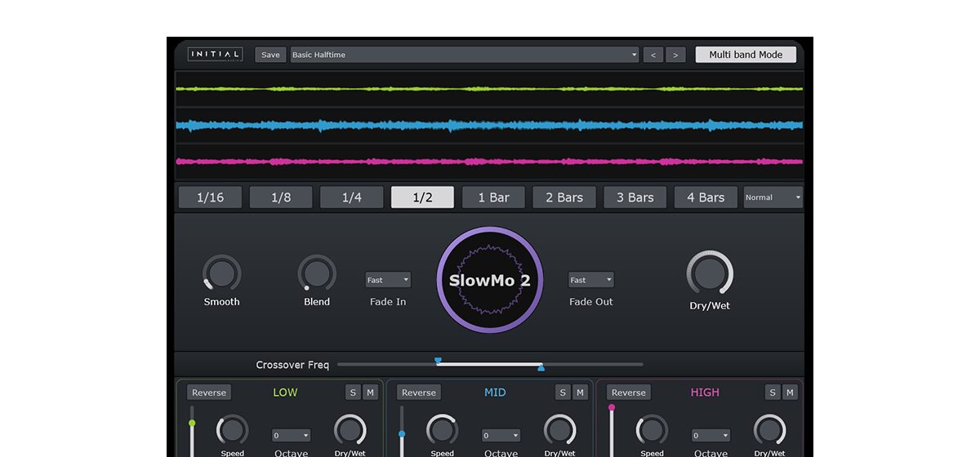Click the HIGH band Speed knob
Image resolution: width=980 pixels, height=457 pixels.
click(x=652, y=430)
